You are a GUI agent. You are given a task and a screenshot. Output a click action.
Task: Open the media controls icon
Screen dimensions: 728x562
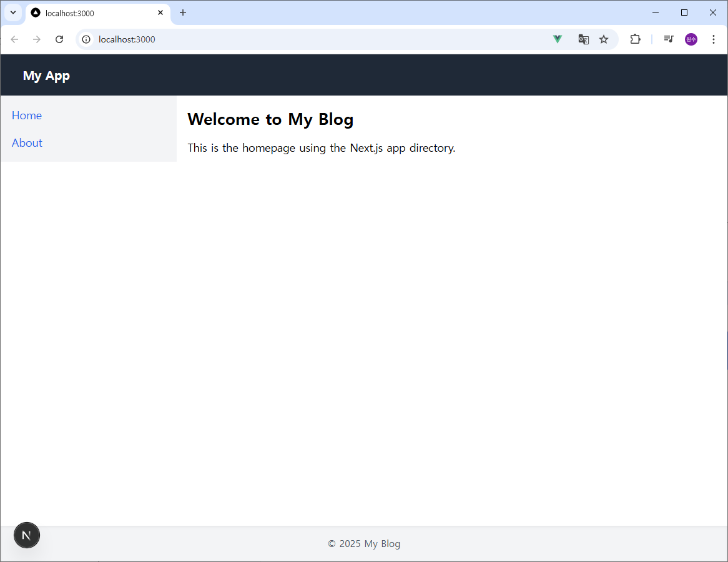[x=669, y=39]
